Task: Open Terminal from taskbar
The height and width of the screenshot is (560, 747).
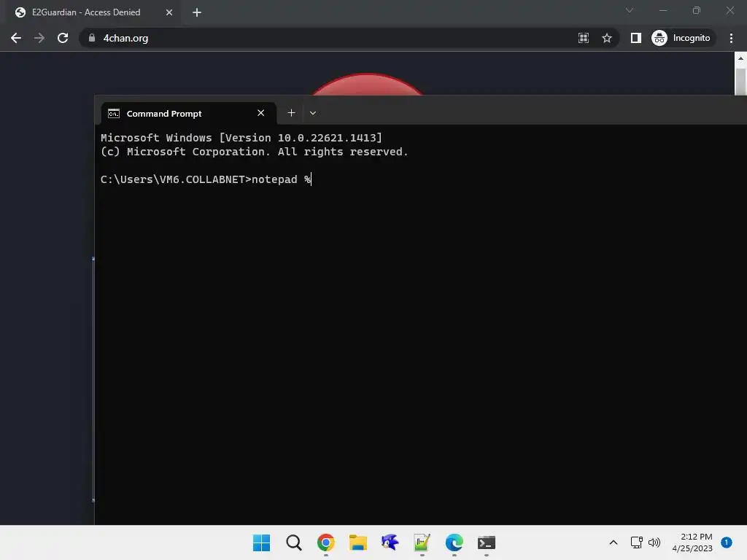Action: coord(487,542)
